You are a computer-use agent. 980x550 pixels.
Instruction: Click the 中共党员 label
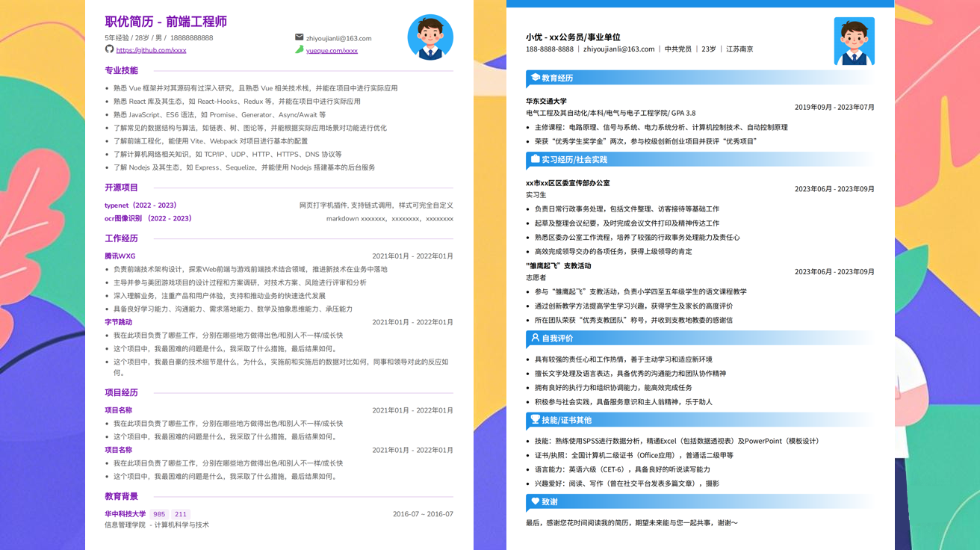point(678,49)
